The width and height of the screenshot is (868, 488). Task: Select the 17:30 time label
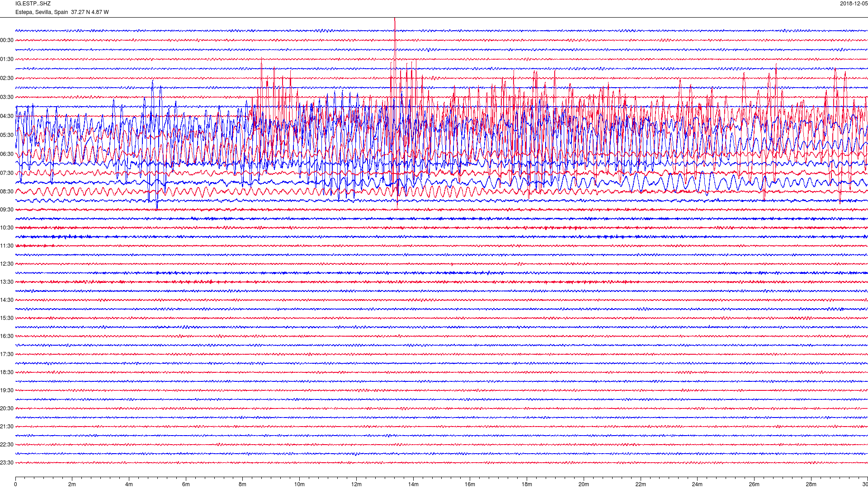click(7, 354)
